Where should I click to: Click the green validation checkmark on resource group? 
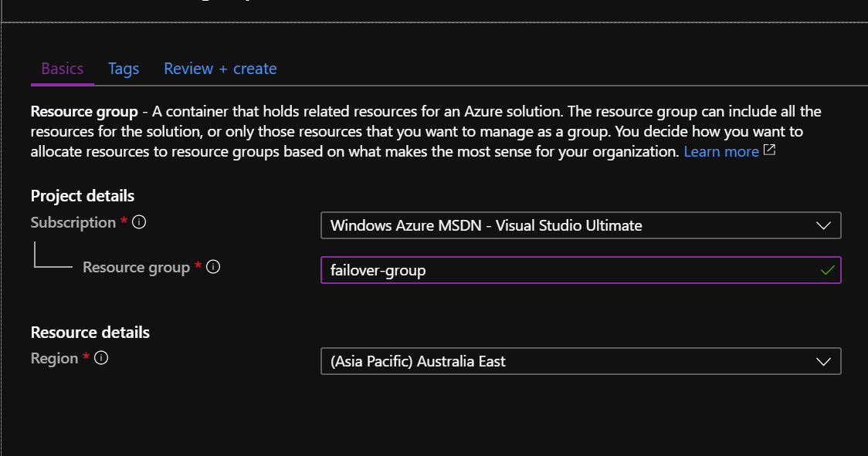(827, 270)
